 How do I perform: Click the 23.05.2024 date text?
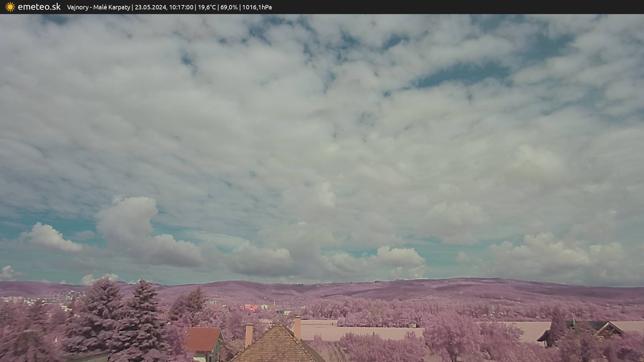(x=150, y=7)
